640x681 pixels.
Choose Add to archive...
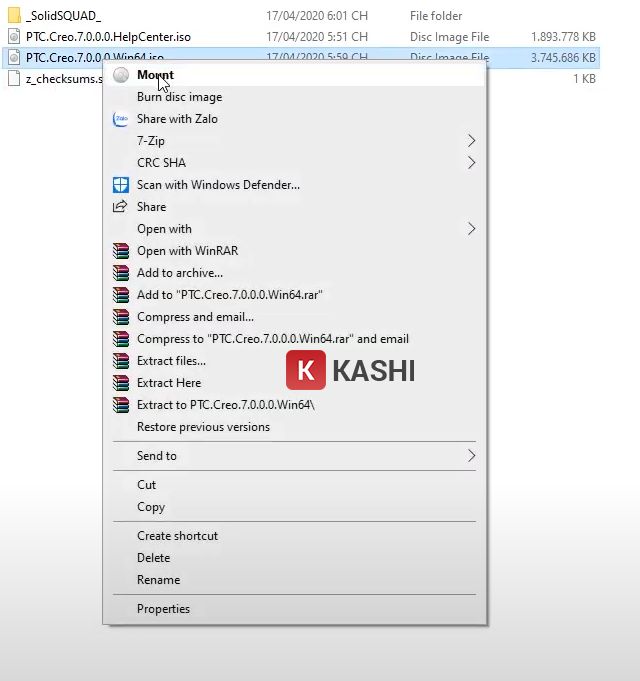[294, 273]
